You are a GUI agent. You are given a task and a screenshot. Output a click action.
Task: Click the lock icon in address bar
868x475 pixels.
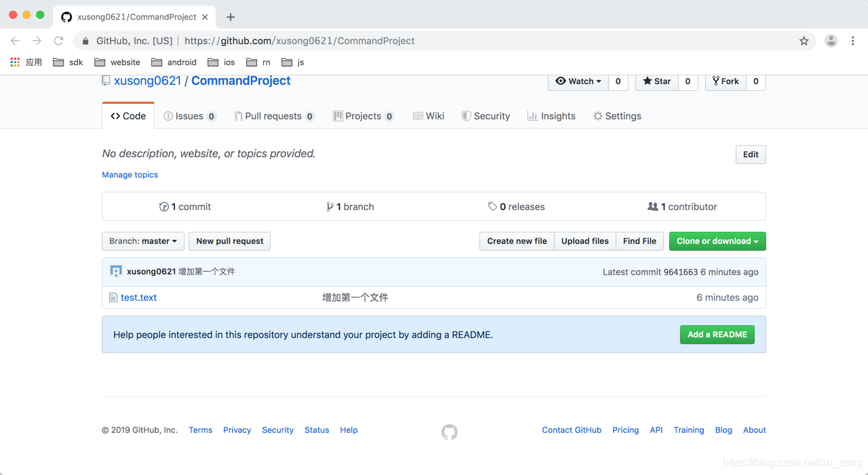point(85,41)
